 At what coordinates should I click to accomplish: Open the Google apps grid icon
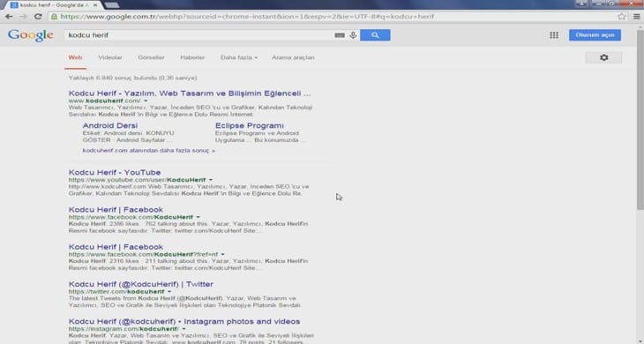coord(554,35)
